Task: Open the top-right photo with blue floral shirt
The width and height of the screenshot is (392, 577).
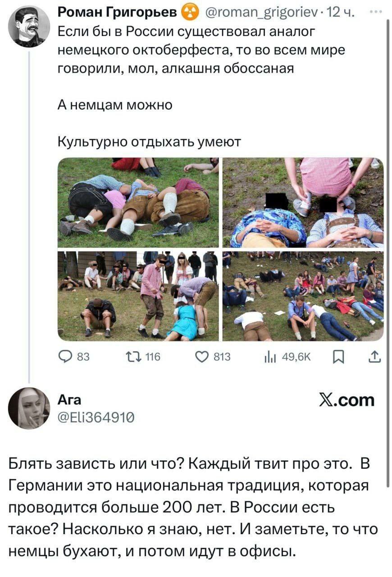Action: pos(303,202)
